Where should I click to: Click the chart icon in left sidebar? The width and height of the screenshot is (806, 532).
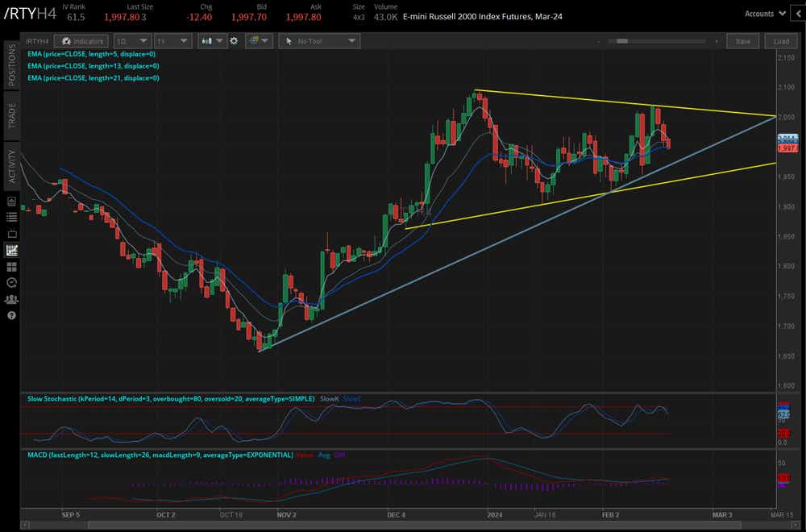pyautogui.click(x=11, y=250)
